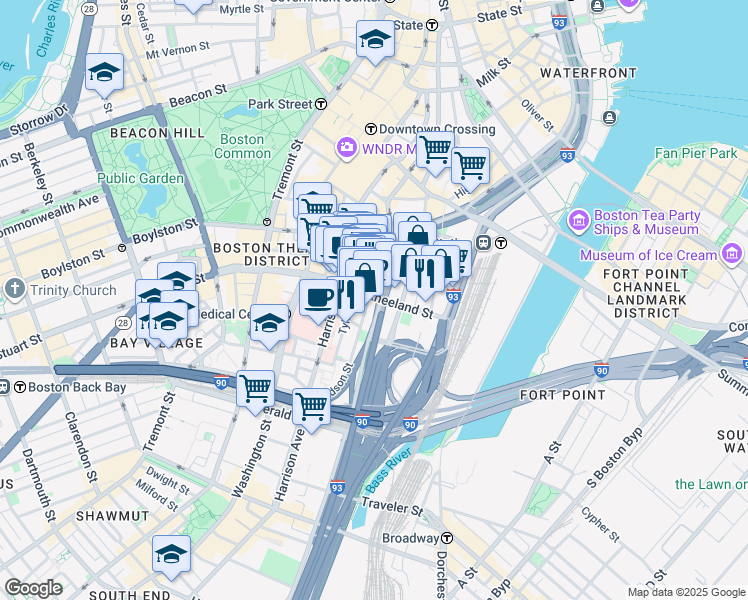This screenshot has width=748, height=600.
Task: Click the coffee cup marker near Harrison
Action: [318, 302]
